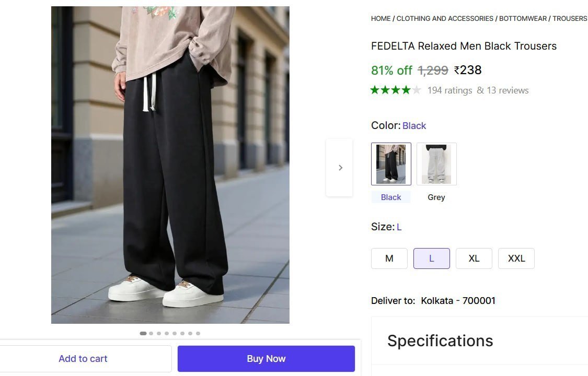The image size is (588, 376).
Task: Select the fifth image carousel dot
Action: [175, 333]
